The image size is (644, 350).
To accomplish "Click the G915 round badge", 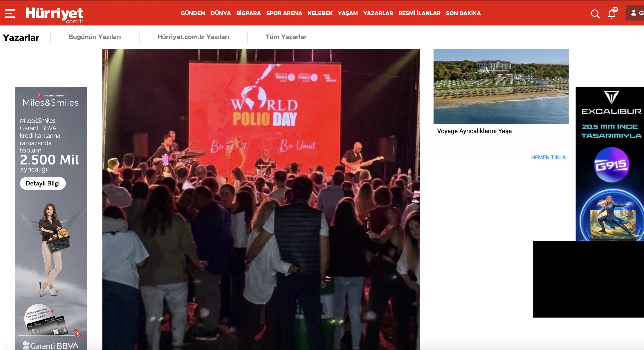I will [611, 165].
